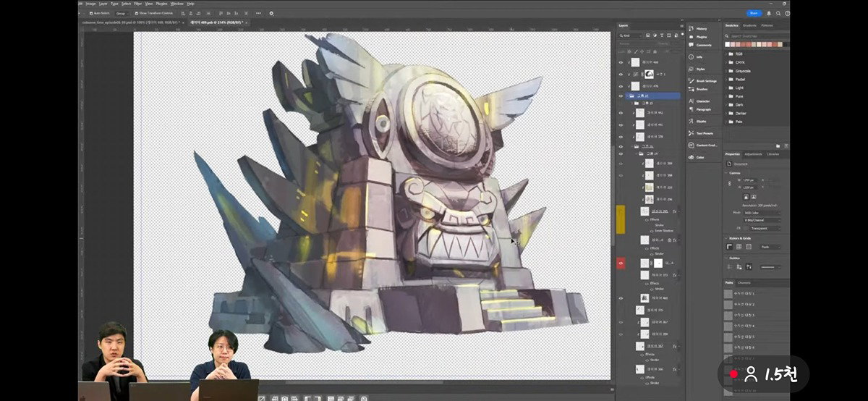Open the Tool Presets panel
Screen dimensions: 868x401
coord(702,133)
